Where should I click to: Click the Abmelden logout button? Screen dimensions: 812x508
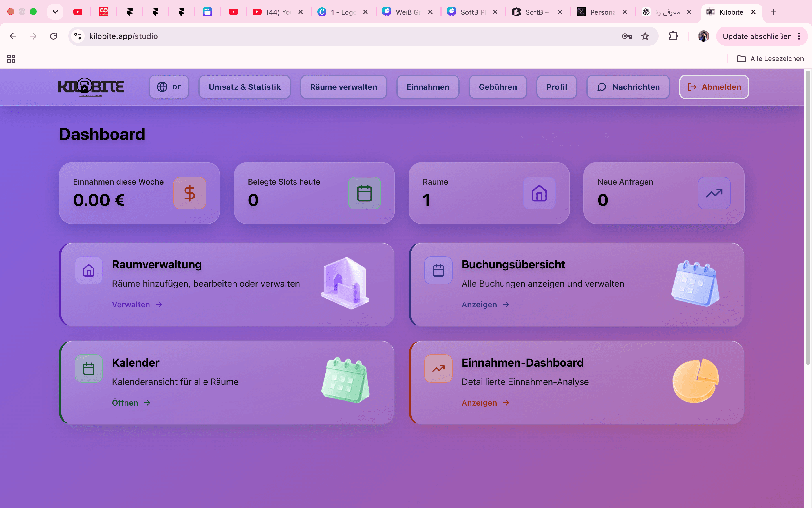coord(714,87)
